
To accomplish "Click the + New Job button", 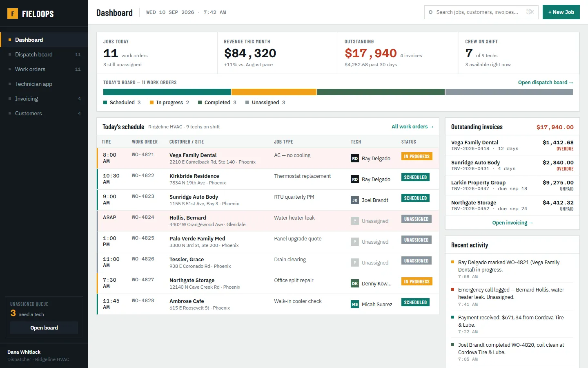I will [x=561, y=12].
